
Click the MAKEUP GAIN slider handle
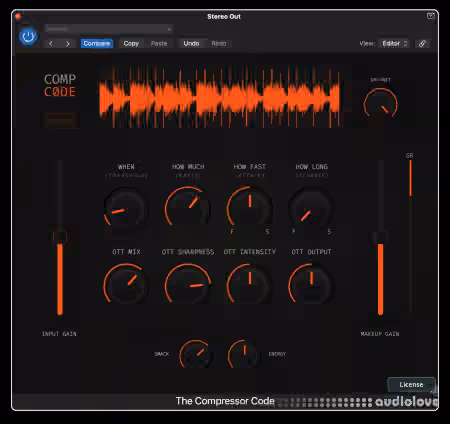(x=380, y=237)
